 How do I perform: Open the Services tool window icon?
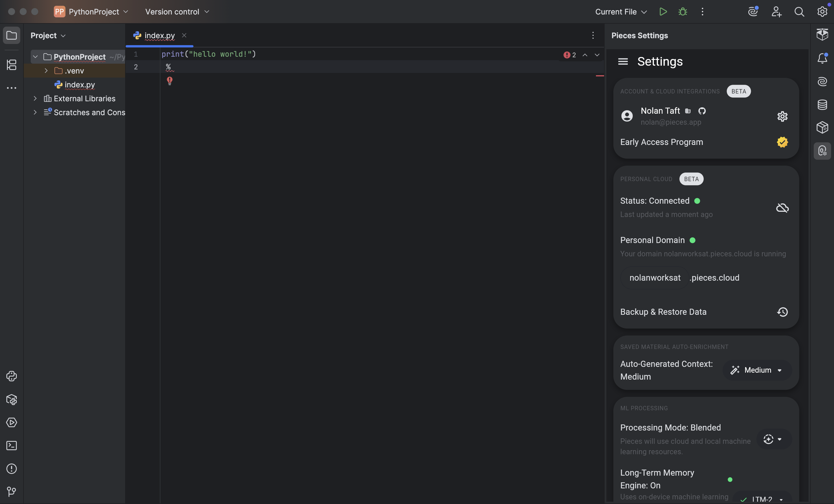12,422
